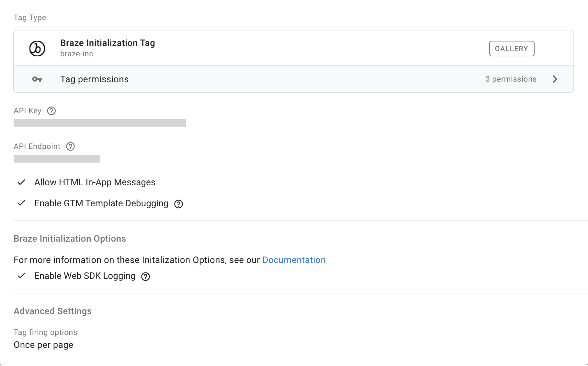Viewport: 588px width, 366px height.
Task: Toggle Enable GTM Template Debugging checkmark
Action: [21, 203]
